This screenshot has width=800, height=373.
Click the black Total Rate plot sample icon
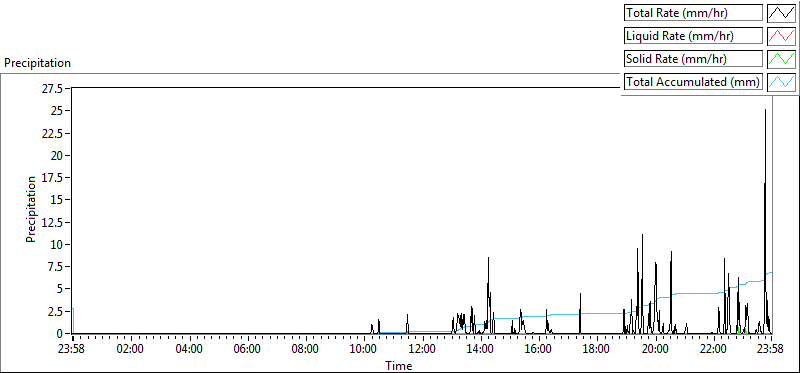coord(782,13)
